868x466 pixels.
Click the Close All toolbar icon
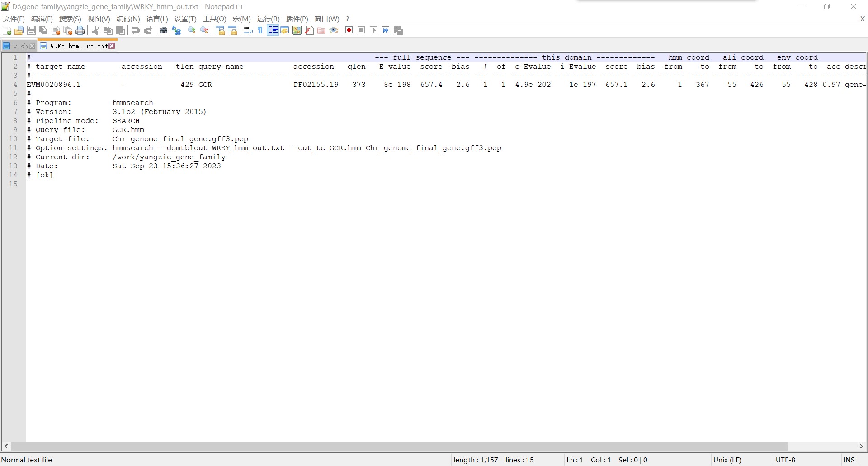point(68,30)
